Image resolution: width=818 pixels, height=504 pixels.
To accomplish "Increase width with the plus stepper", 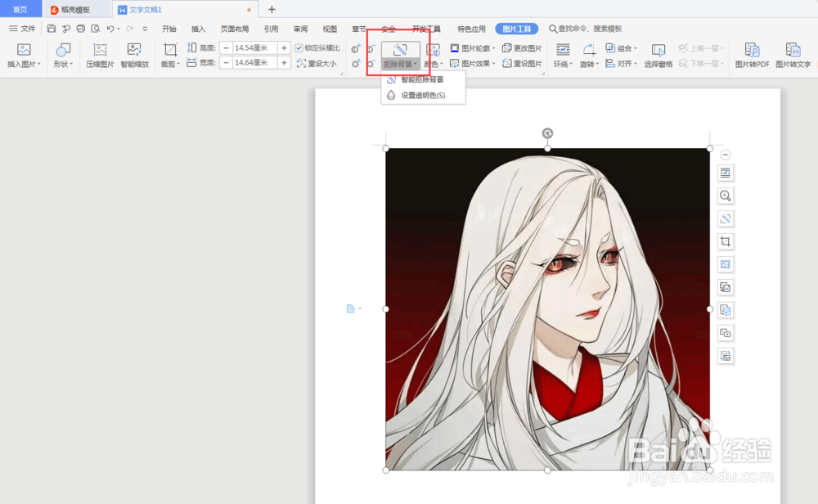I will (284, 63).
